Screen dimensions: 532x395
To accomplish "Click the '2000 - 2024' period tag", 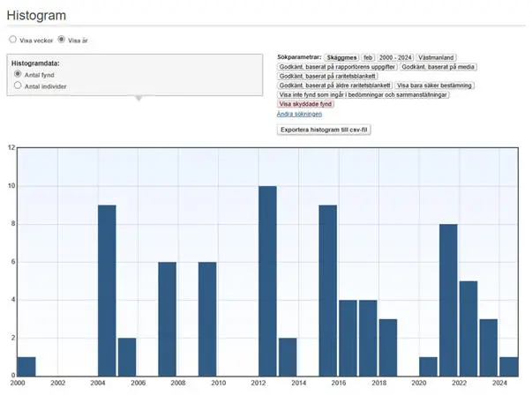I will pos(397,57).
